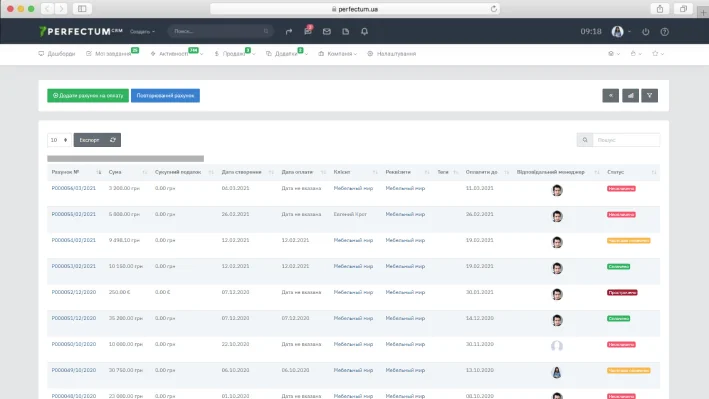Open chat messages icon with red badge
This screenshot has width=709, height=399.
point(308,31)
